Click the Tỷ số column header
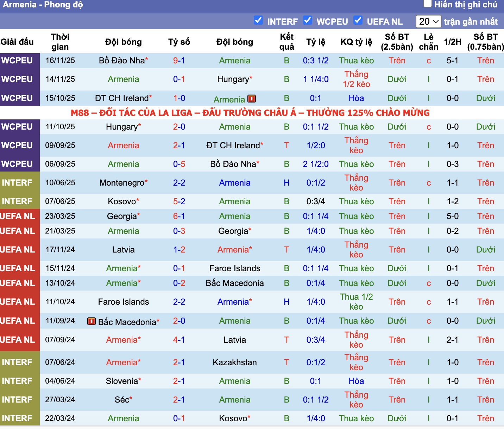 pos(179,42)
